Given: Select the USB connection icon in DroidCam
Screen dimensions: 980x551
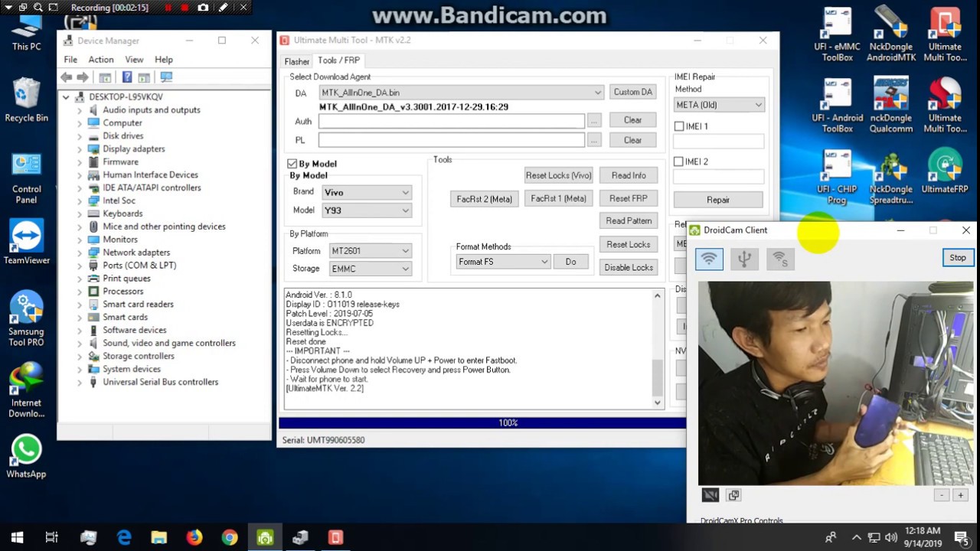Looking at the screenshot, I should pyautogui.click(x=744, y=259).
